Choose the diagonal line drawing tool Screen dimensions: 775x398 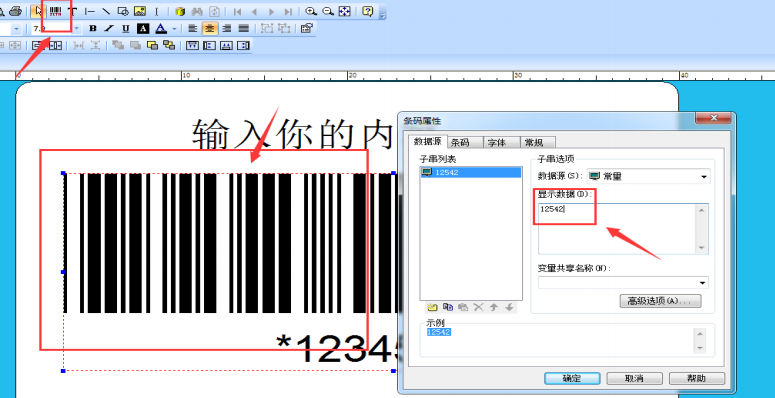pyautogui.click(x=106, y=11)
